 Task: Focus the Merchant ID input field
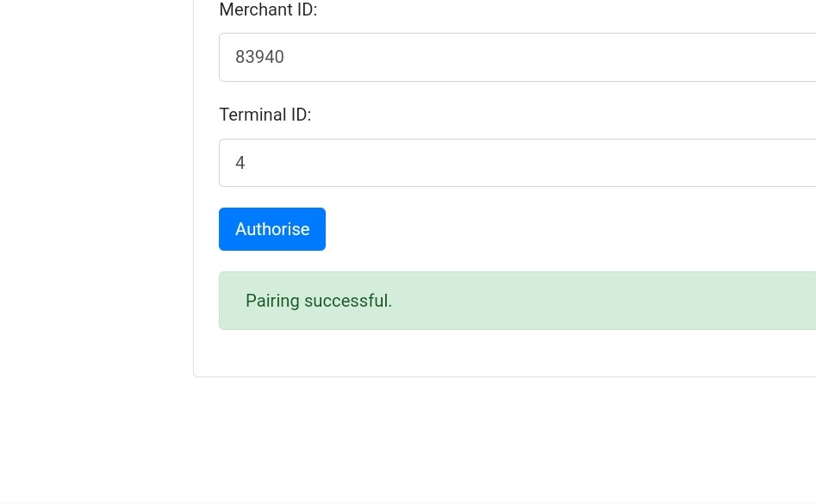tap(517, 57)
